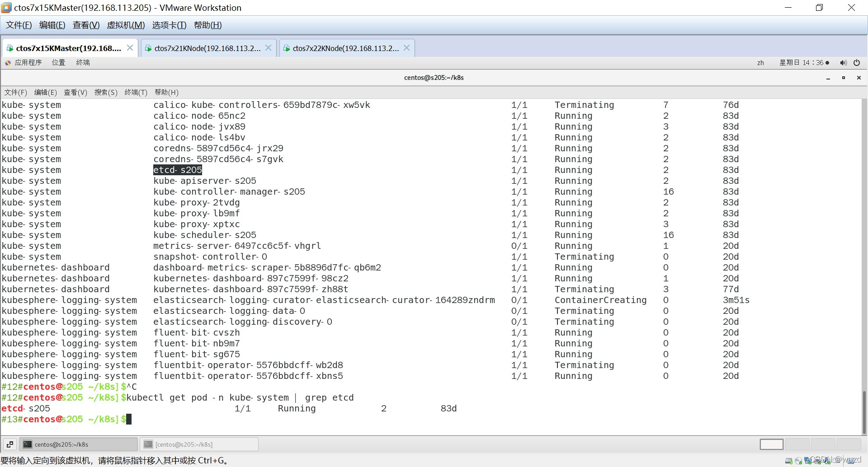Open the terminal's 终端(T) menu
The width and height of the screenshot is (868, 467).
click(x=136, y=93)
